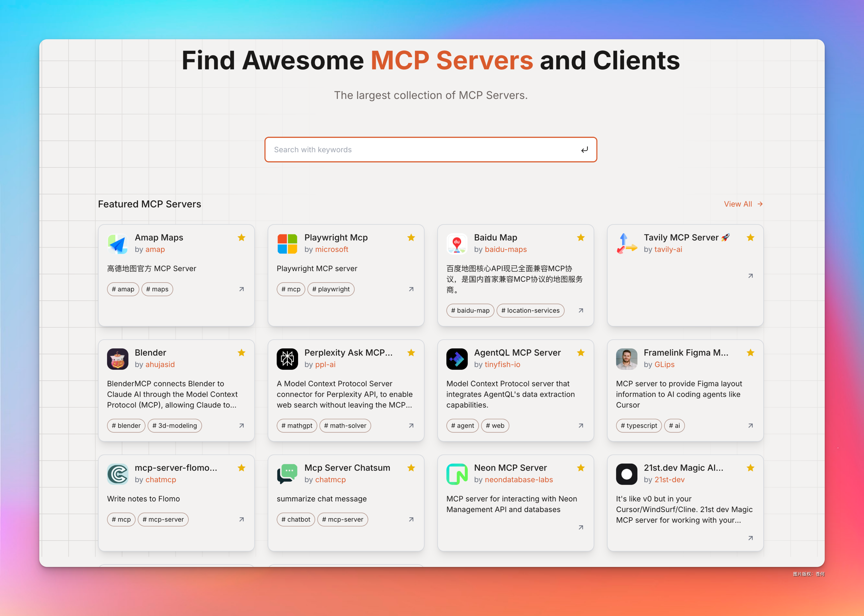
Task: Click the Tavily MCP Server arrows logo
Action: coord(626,243)
